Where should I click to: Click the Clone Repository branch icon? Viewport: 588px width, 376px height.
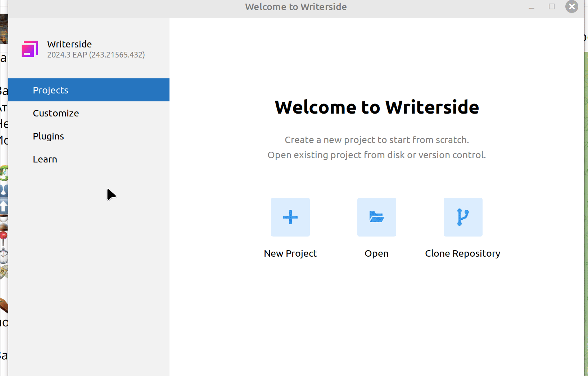[x=463, y=217]
